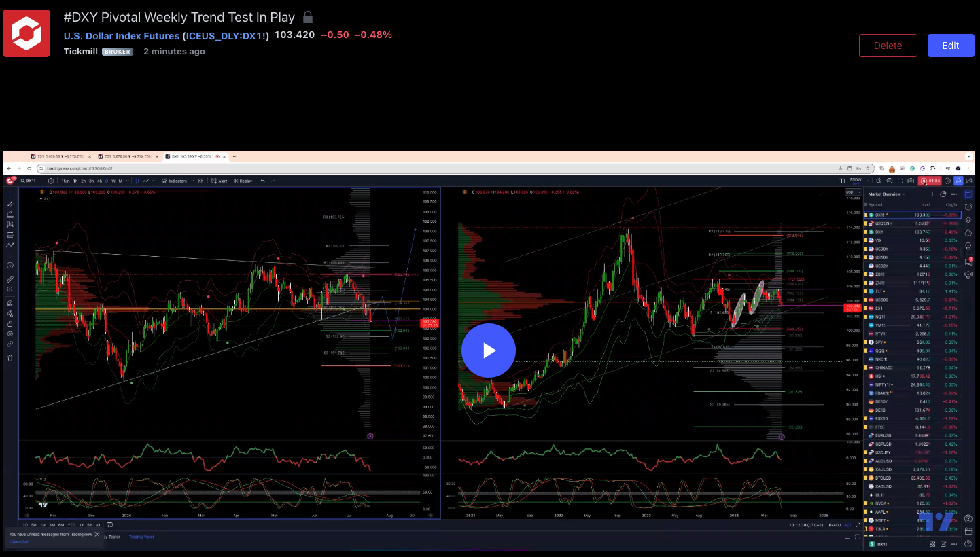The height and width of the screenshot is (557, 980).
Task: Click the symbol search DX1! field
Action: pyautogui.click(x=29, y=181)
